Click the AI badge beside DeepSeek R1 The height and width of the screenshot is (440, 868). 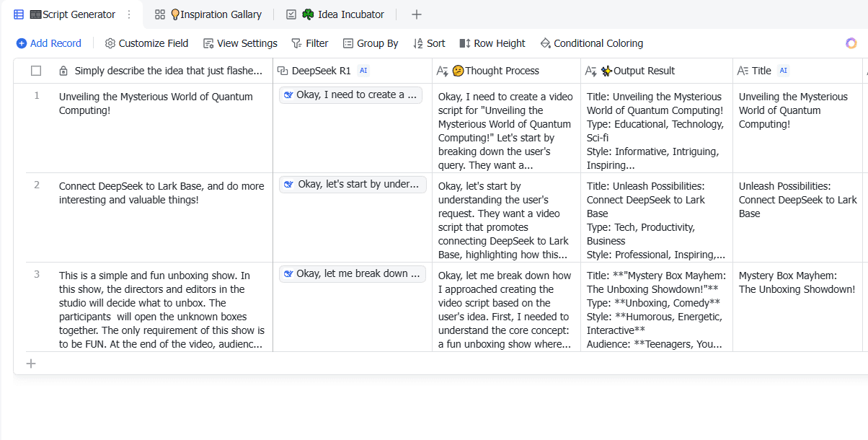363,71
